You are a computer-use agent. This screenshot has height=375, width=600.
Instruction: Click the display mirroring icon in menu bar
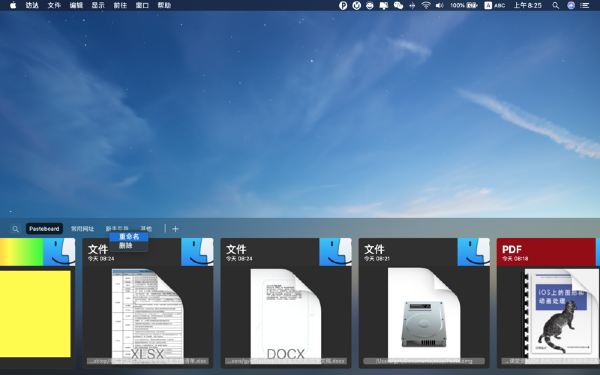(384, 5)
